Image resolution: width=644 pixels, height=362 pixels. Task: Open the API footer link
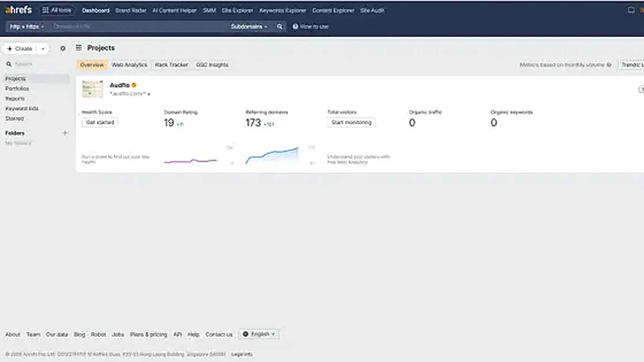tap(177, 334)
